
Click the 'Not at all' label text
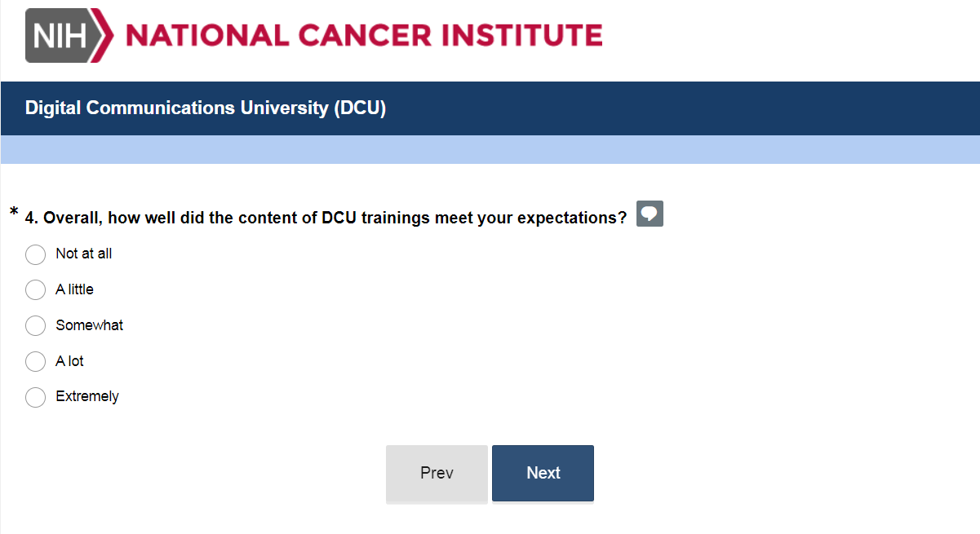(83, 254)
